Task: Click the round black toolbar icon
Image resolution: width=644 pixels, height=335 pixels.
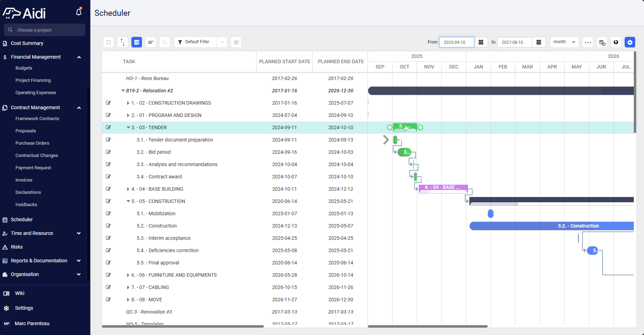Action: pyautogui.click(x=616, y=42)
